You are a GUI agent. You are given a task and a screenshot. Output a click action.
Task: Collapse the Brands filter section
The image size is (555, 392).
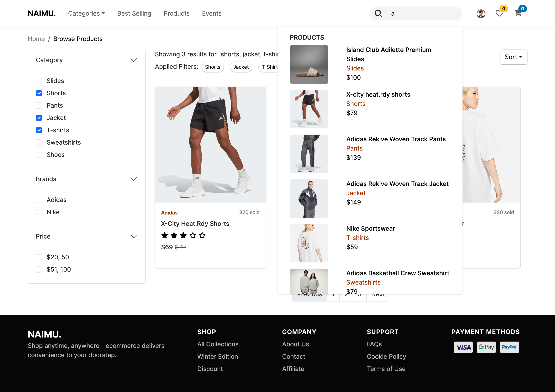click(134, 179)
